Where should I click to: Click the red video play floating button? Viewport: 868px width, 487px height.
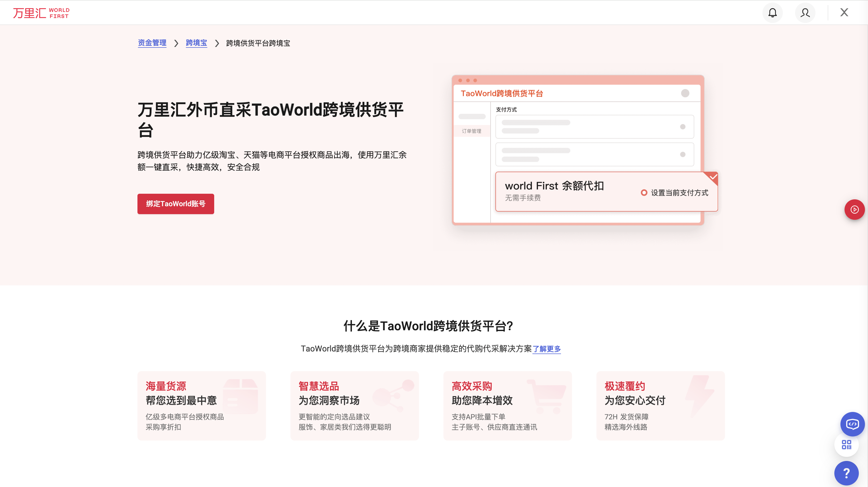point(854,210)
